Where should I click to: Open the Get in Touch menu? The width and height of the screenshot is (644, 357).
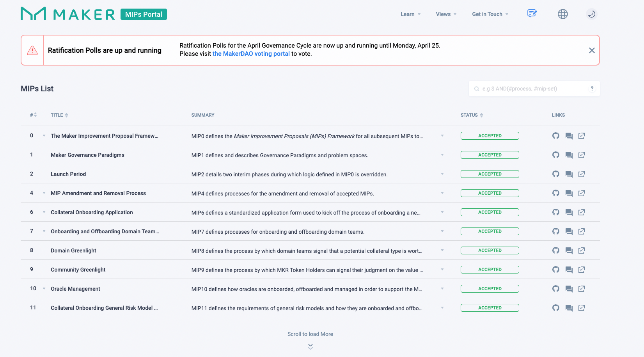click(490, 14)
